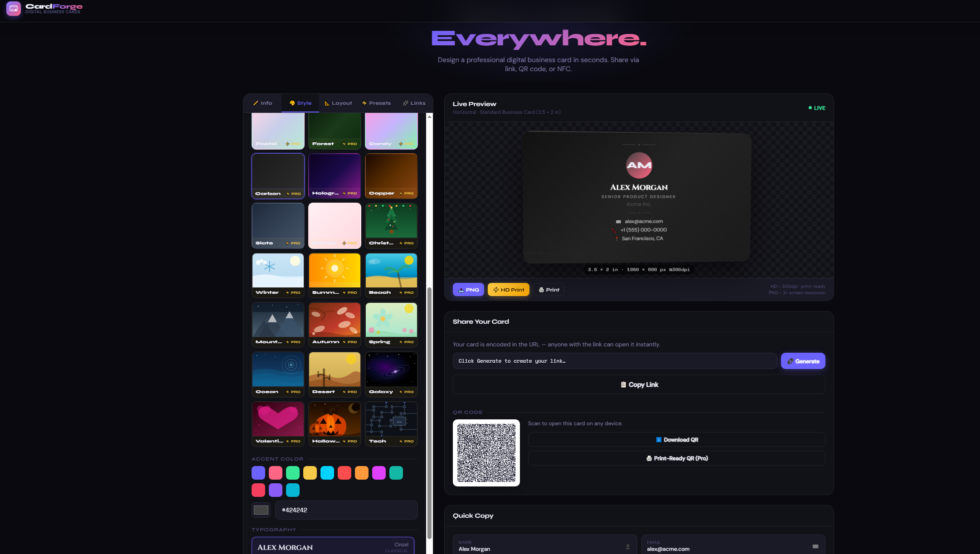
Task: Click the QR code image
Action: (x=486, y=453)
